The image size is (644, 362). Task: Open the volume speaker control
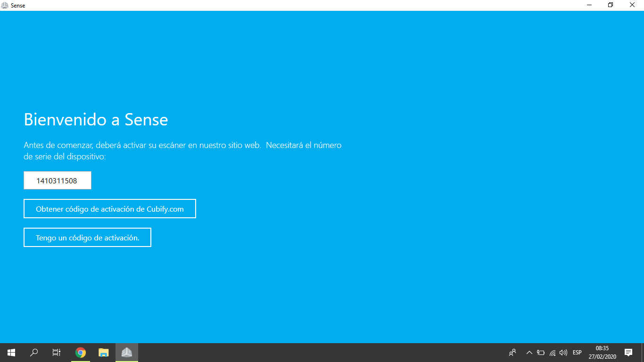(563, 353)
